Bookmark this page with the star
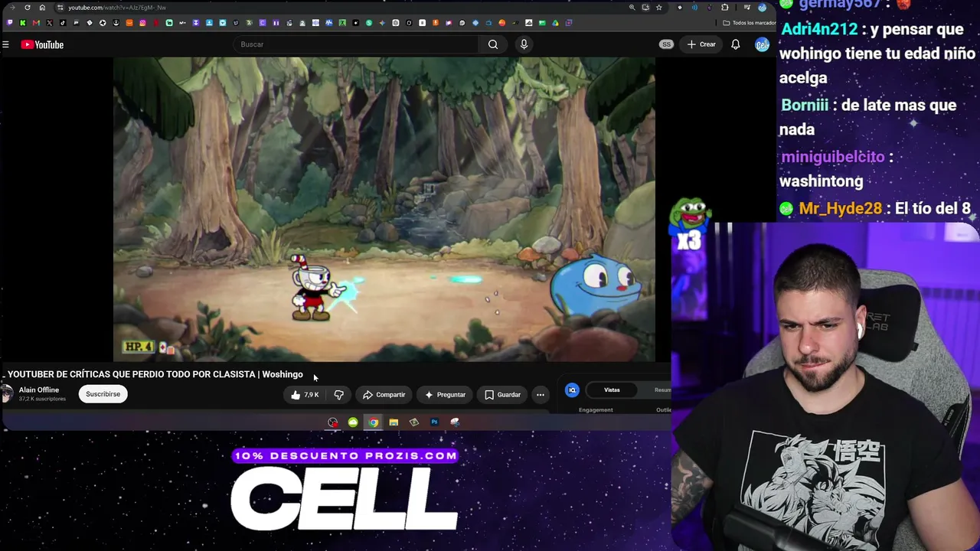 click(658, 8)
